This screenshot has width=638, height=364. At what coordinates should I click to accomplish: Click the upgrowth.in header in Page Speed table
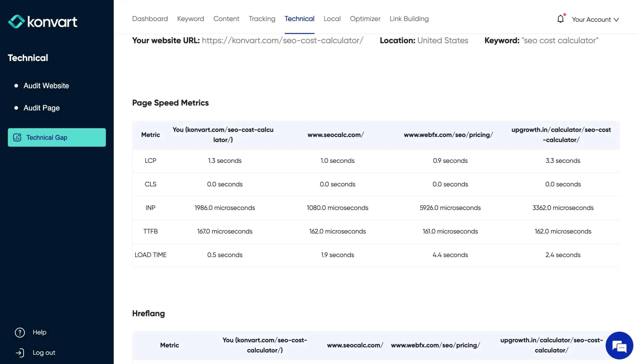tap(561, 135)
